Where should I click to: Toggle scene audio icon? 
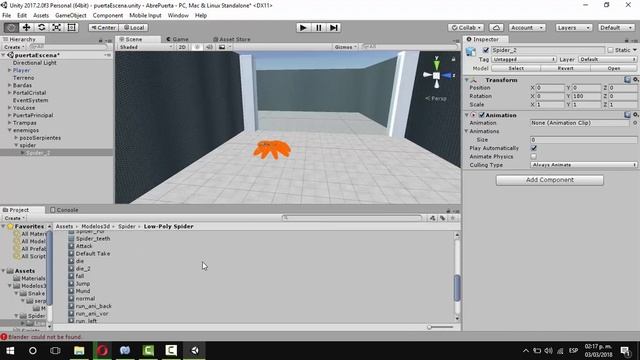tap(209, 47)
